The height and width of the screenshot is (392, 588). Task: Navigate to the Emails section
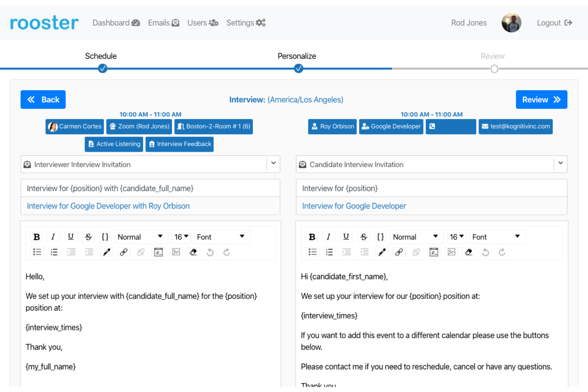(x=163, y=23)
